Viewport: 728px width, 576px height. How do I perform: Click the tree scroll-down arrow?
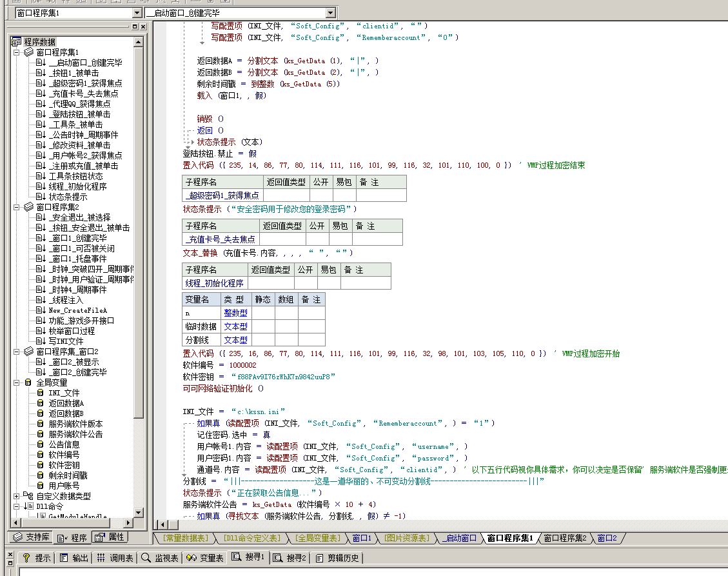tap(139, 513)
